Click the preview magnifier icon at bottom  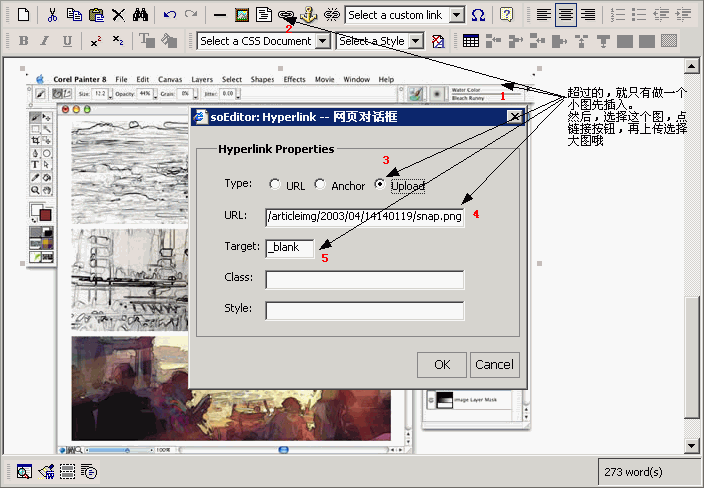tap(24, 471)
